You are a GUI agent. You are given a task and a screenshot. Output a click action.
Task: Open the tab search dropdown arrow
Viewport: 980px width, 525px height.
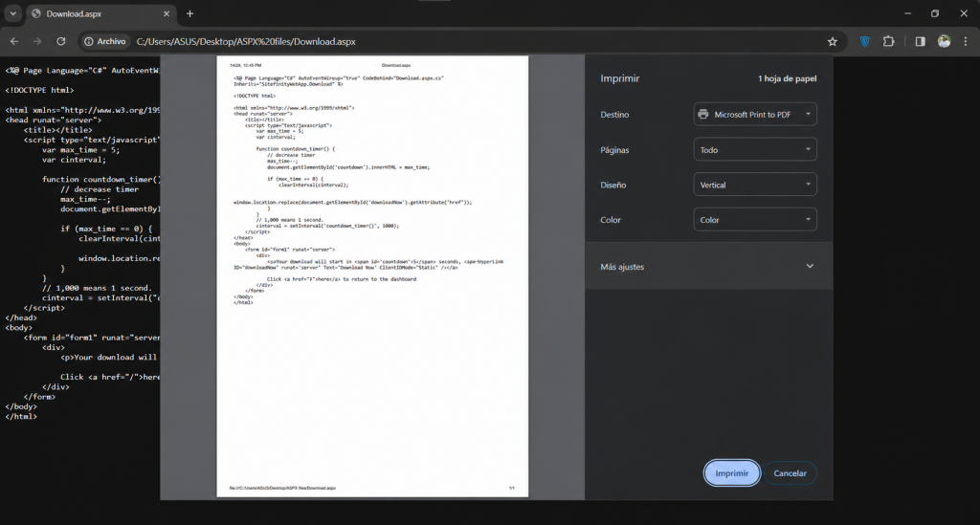click(12, 13)
